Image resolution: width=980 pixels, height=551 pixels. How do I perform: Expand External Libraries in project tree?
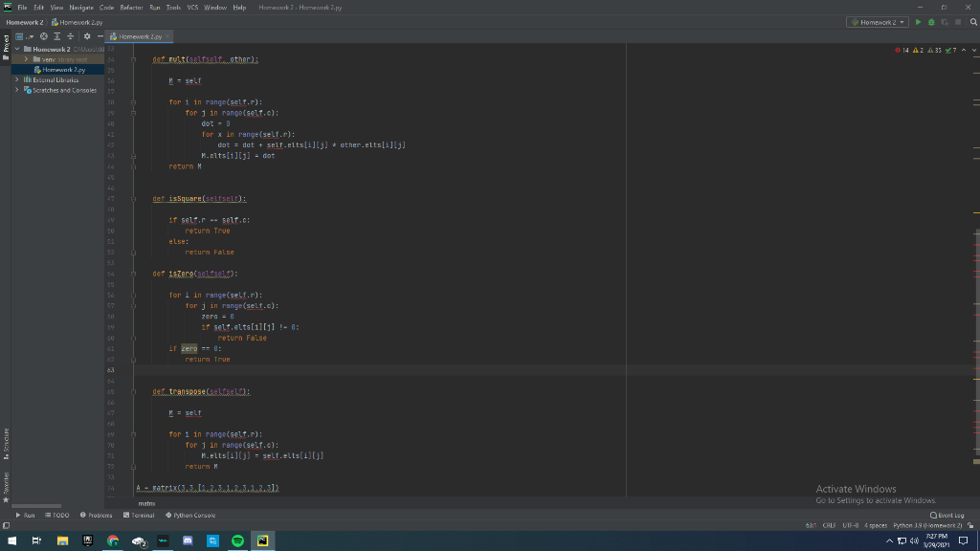pos(17,79)
